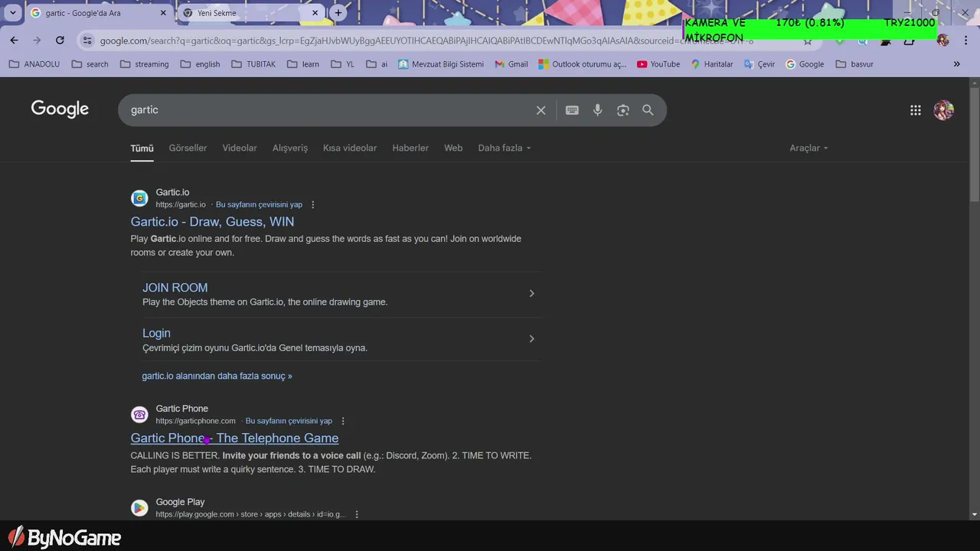Open the YouTube bookmark
Viewport: 980px width, 551px height.
click(x=658, y=64)
